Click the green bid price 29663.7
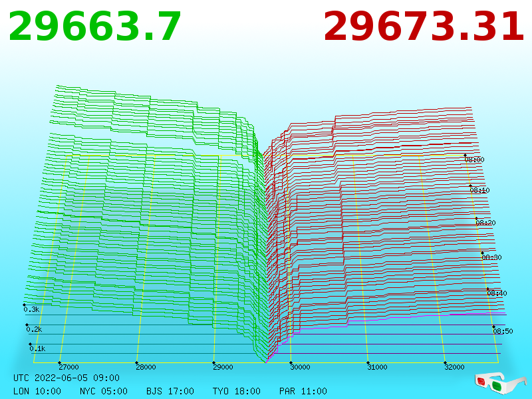Screen dimensions: 532x399 click(x=94, y=27)
